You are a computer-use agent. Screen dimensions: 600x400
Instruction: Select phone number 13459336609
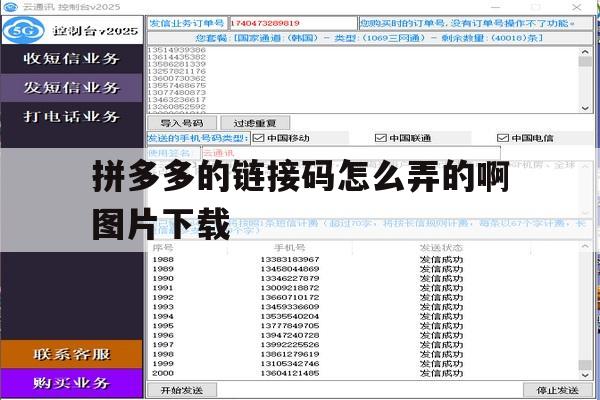[290, 307]
